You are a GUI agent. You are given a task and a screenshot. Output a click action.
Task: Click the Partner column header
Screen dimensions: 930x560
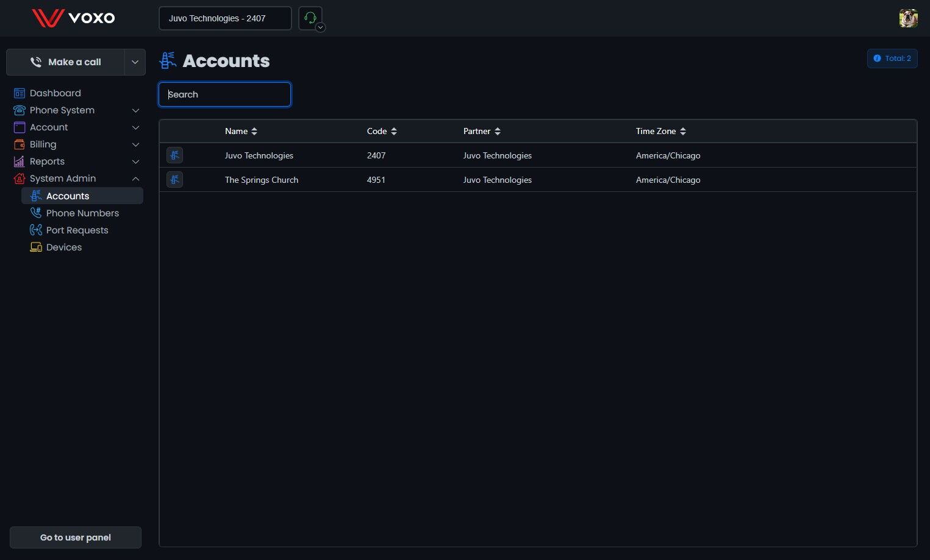click(477, 131)
